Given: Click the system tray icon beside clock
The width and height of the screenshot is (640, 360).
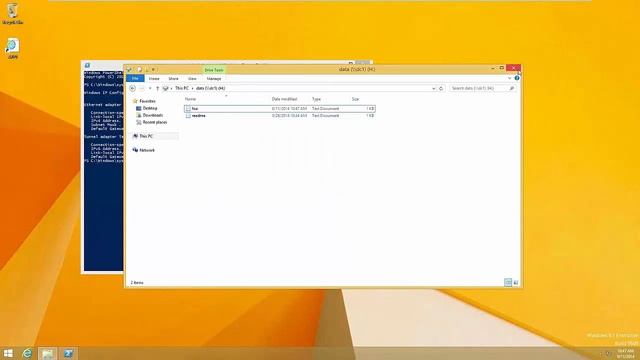Looking at the screenshot, I should (x=607, y=353).
